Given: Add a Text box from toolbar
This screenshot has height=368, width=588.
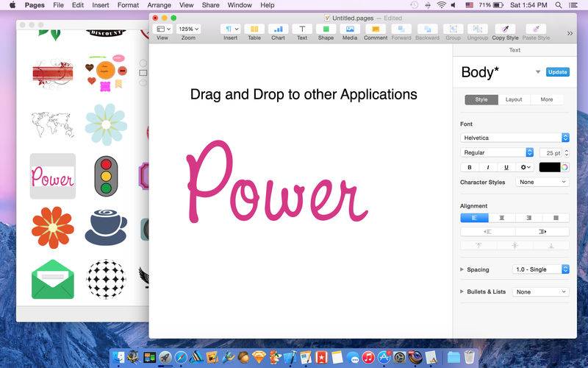Looking at the screenshot, I should tap(302, 29).
